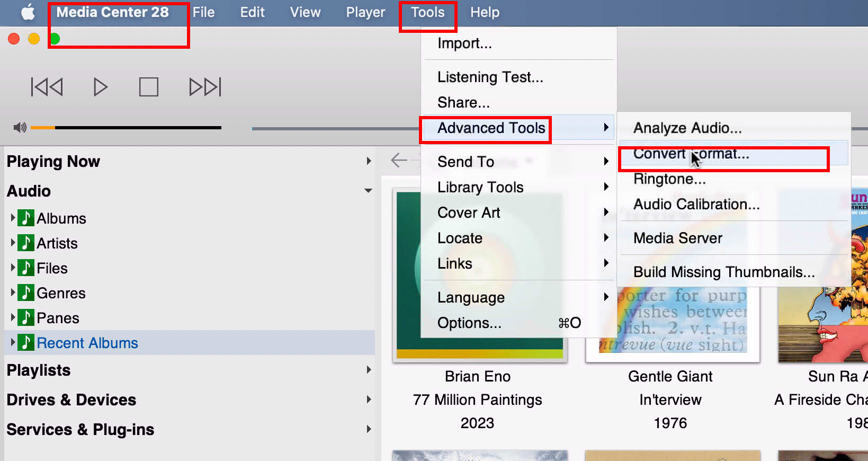The image size is (868, 461).
Task: Select Artists in the Audio tree
Action: click(57, 243)
